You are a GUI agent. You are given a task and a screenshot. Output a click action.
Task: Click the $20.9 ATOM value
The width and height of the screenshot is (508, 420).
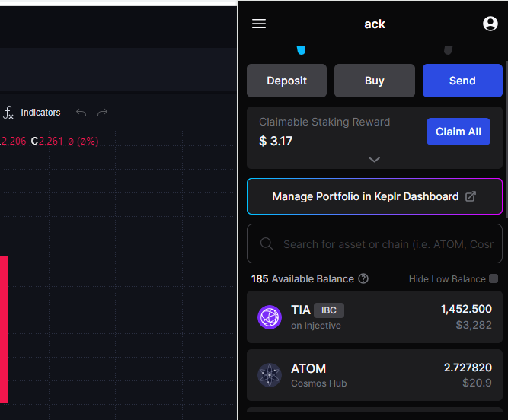477,383
